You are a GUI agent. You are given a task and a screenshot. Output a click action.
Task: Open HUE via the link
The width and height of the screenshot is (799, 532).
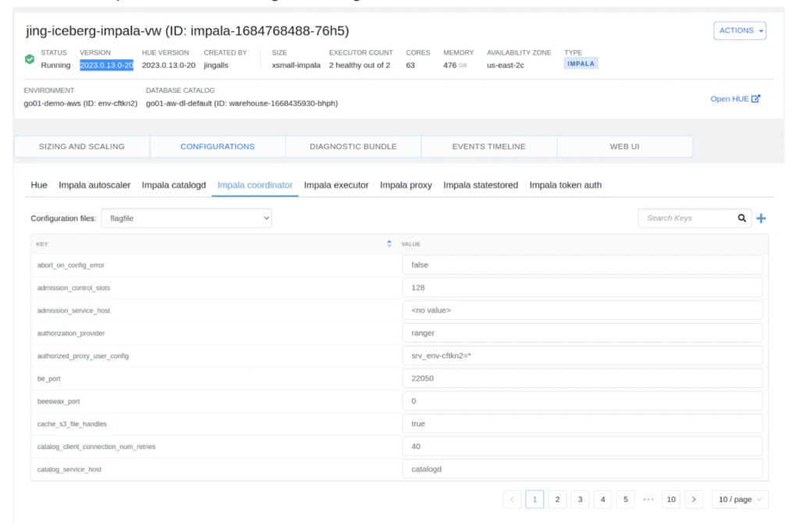pyautogui.click(x=730, y=98)
